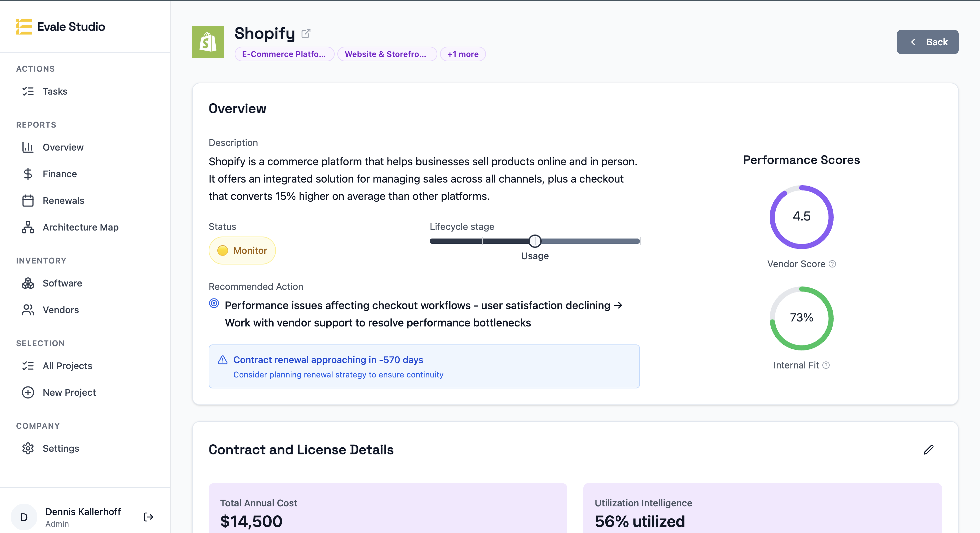The image size is (980, 533).
Task: Click the target icon beside Recommended Action
Action: click(x=214, y=303)
